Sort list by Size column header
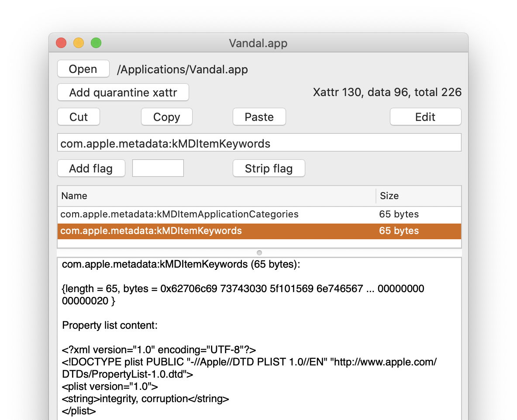 click(x=418, y=196)
